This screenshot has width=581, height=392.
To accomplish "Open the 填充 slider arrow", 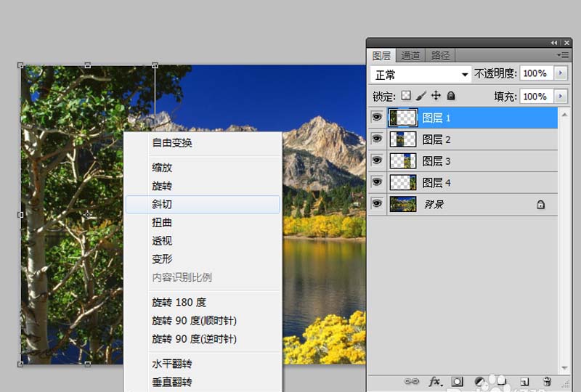I will coord(561,97).
